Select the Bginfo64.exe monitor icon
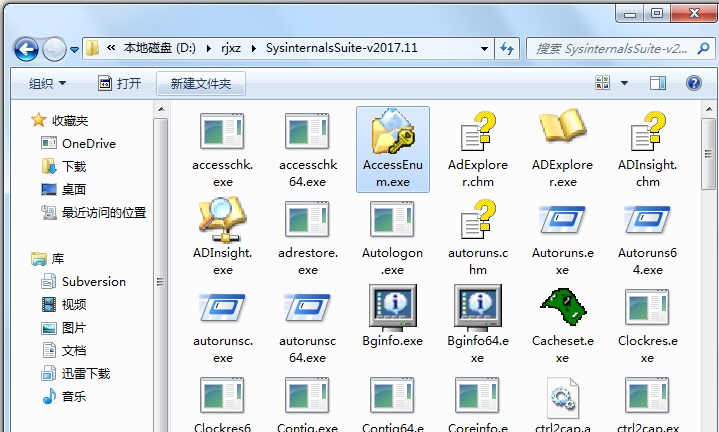 (478, 307)
